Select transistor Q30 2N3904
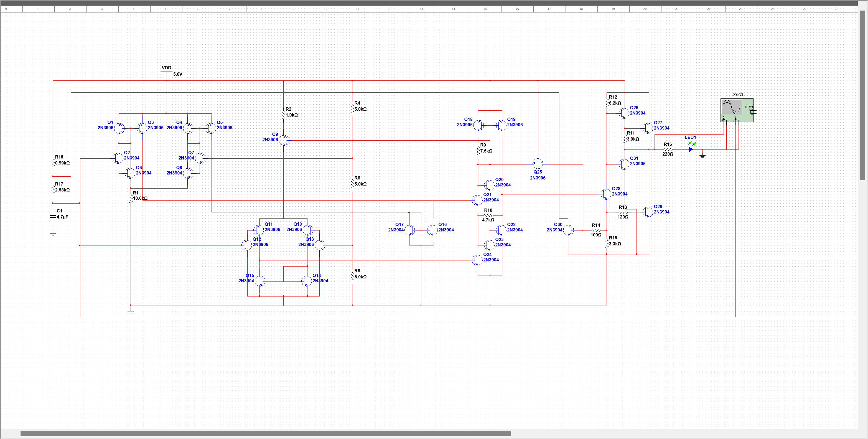The width and height of the screenshot is (868, 439). click(x=568, y=230)
